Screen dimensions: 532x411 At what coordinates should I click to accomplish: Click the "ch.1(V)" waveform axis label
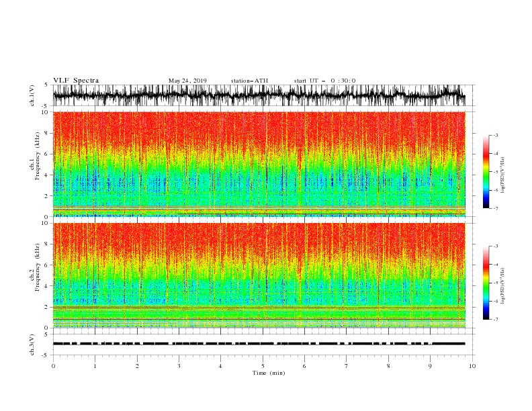tap(32, 95)
